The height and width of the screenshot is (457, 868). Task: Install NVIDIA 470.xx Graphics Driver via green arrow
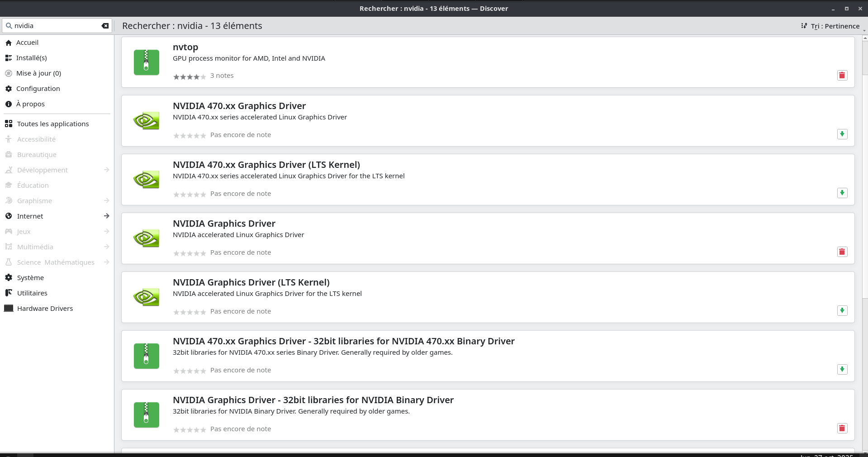click(842, 134)
